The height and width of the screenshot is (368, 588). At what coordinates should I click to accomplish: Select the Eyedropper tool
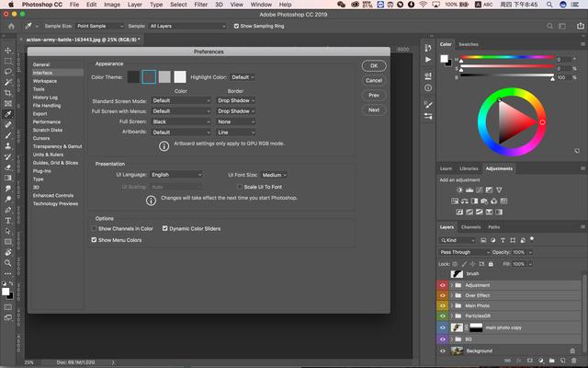(8, 114)
